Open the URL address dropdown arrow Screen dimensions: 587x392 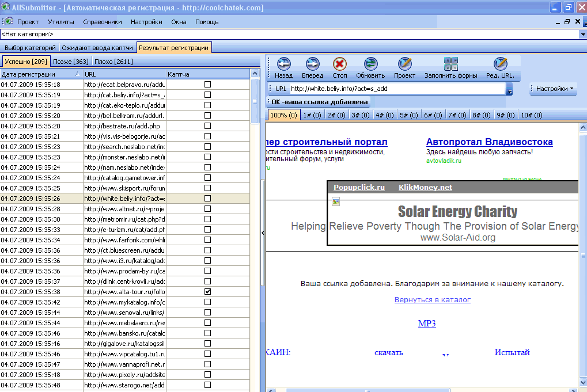pyautogui.click(x=509, y=89)
